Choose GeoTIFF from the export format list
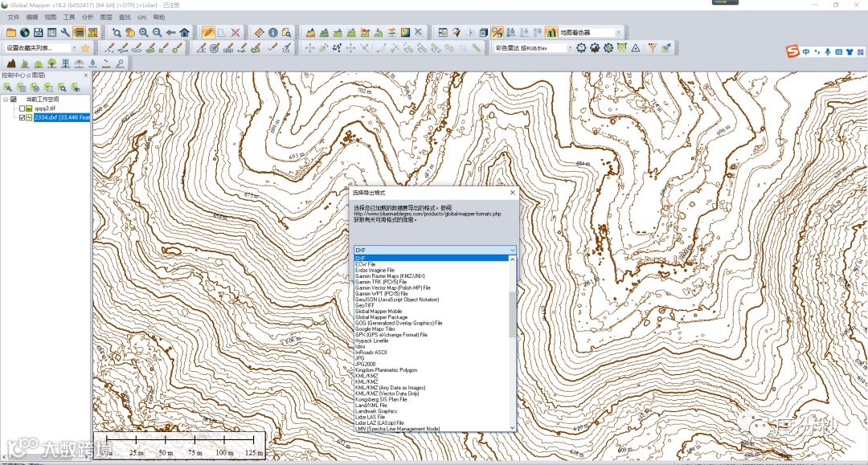The width and height of the screenshot is (868, 465). click(365, 305)
